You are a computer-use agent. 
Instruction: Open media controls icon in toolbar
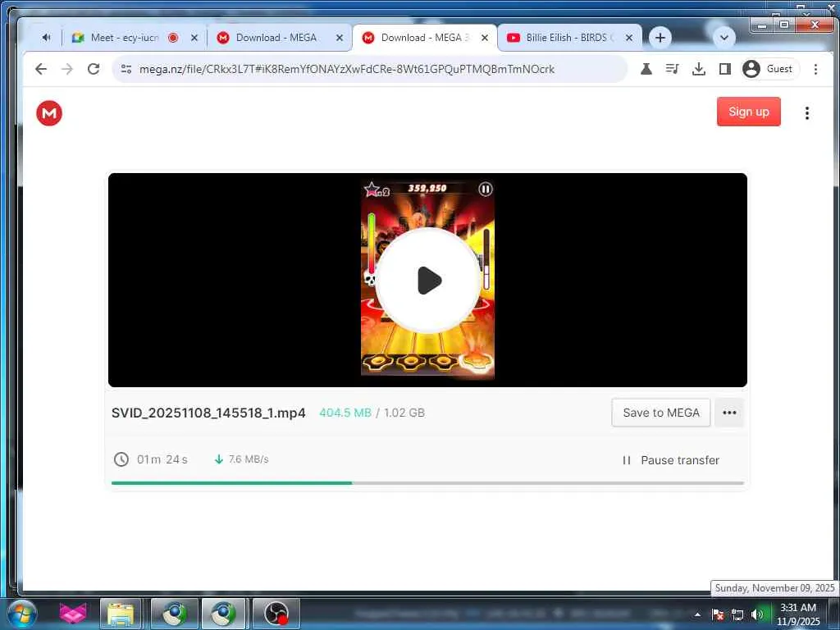(x=672, y=69)
